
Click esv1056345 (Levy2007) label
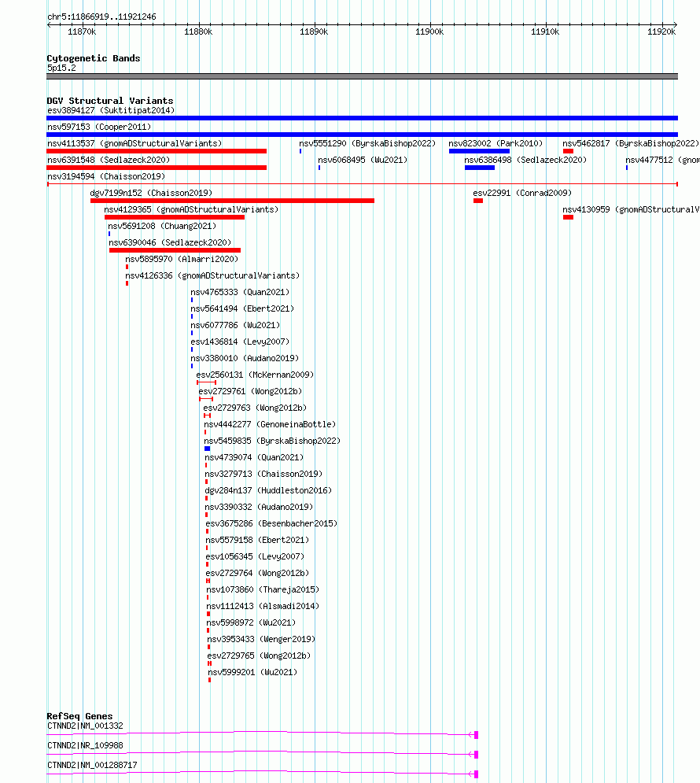click(x=255, y=556)
